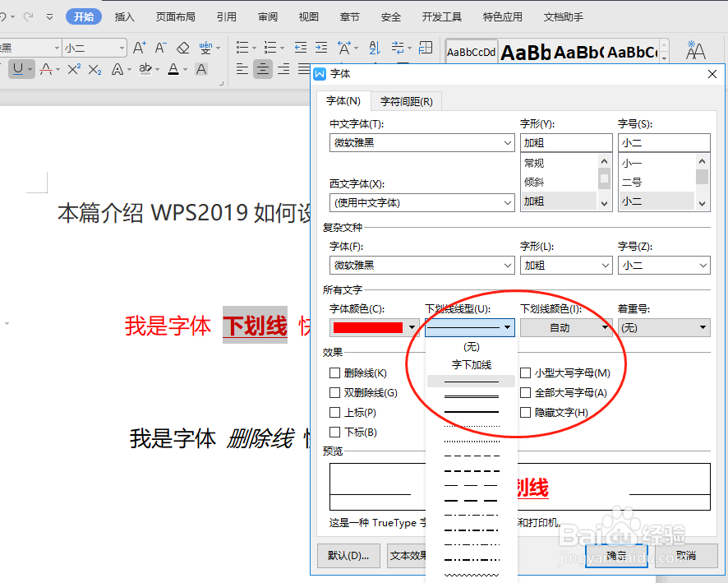728x583 pixels.
Task: Open borders table icon in ribbon
Action: tap(426, 48)
